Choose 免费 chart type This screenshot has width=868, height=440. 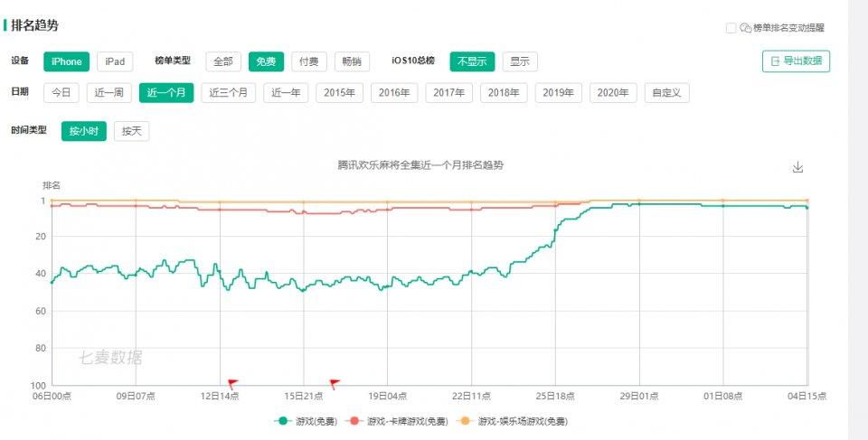pos(266,61)
